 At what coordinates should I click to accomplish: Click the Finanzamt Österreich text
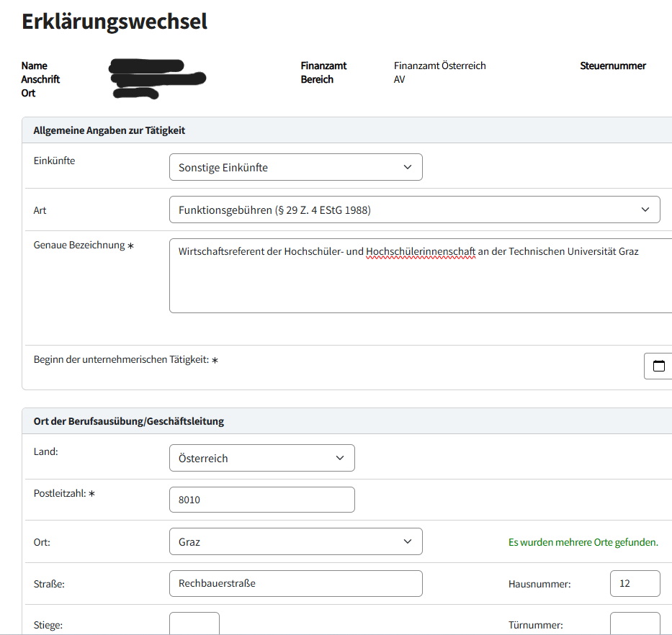point(439,66)
